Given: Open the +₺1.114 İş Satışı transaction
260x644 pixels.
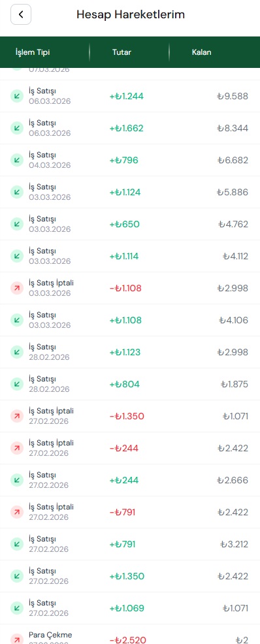Looking at the screenshot, I should (x=130, y=256).
